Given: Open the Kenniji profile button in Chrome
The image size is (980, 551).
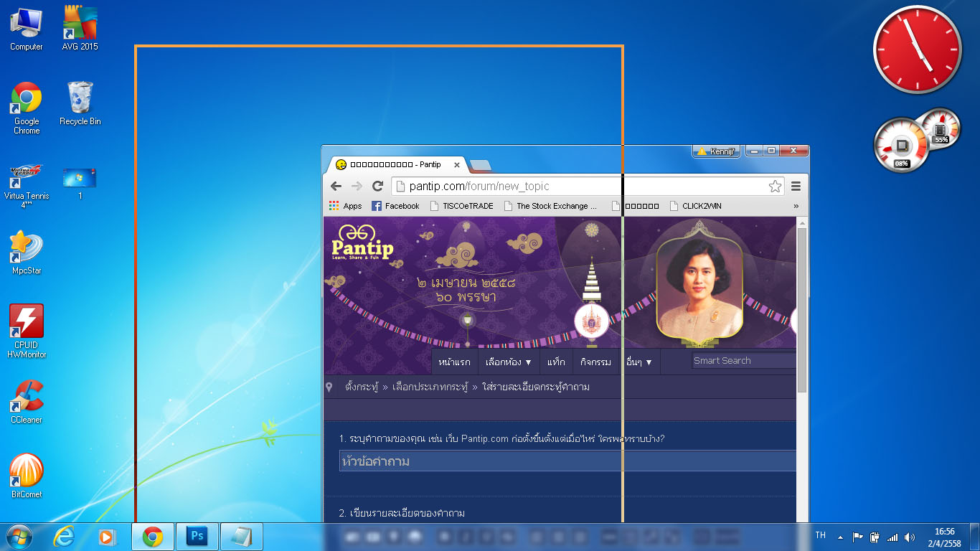Looking at the screenshot, I should click(x=715, y=151).
